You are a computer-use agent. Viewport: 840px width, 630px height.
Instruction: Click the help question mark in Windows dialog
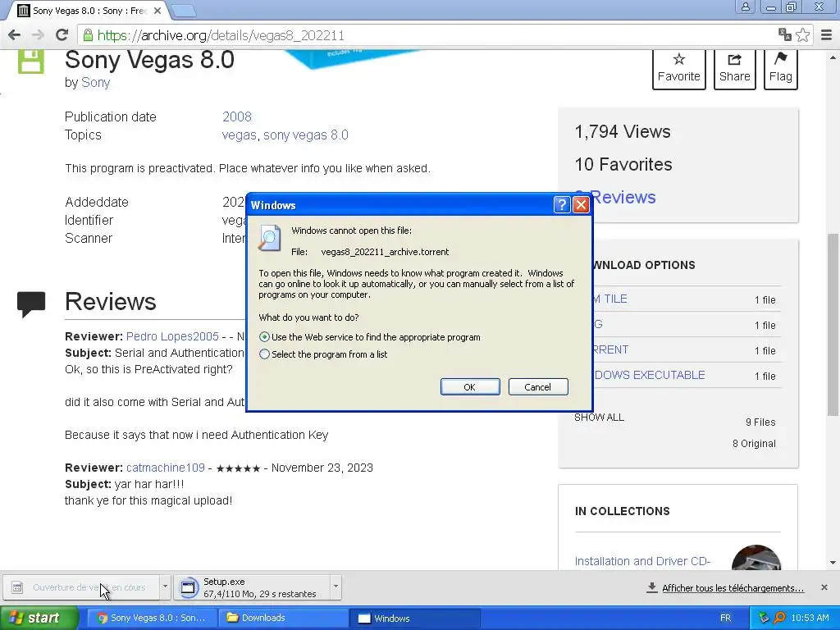click(x=561, y=204)
